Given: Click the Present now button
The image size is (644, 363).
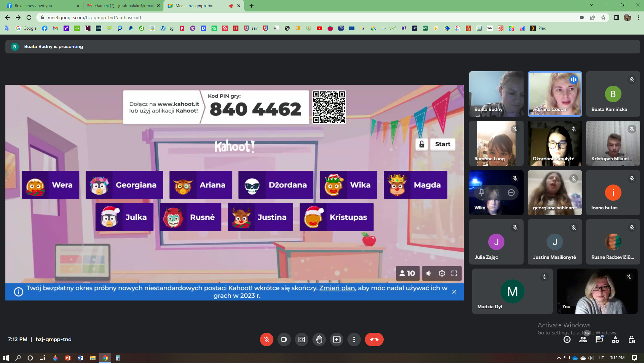Looking at the screenshot, I should point(337,339).
